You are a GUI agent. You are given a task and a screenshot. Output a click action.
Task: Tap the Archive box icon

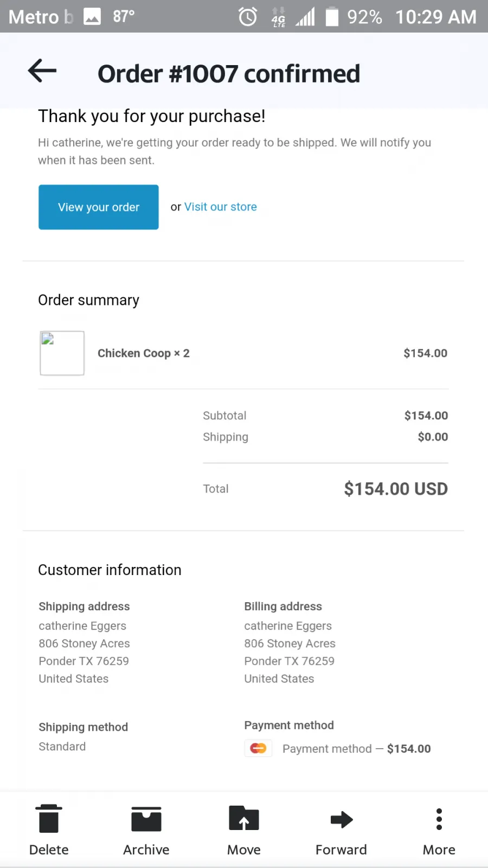[x=146, y=819]
